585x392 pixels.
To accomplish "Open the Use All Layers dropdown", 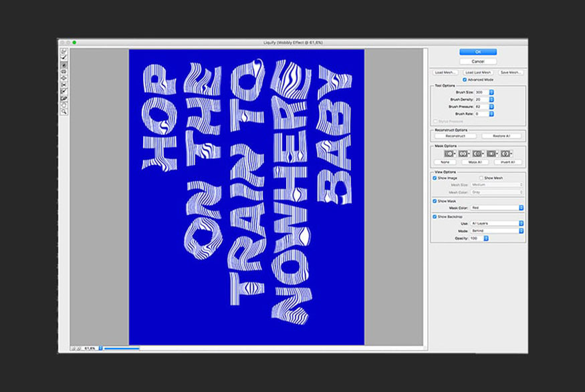I will click(x=497, y=223).
